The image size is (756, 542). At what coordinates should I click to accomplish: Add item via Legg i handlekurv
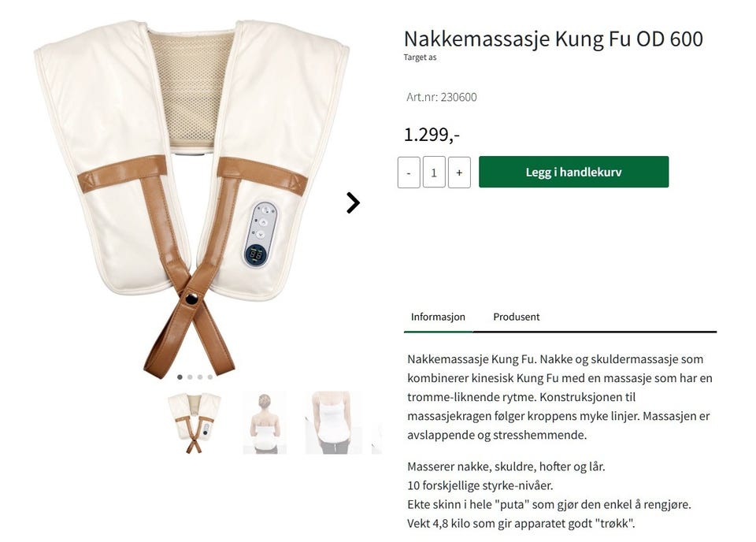pos(574,172)
